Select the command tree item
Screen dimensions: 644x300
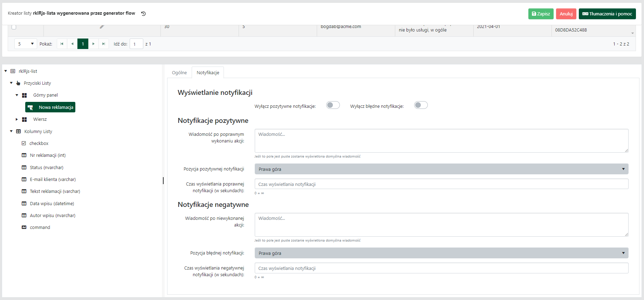[40, 227]
